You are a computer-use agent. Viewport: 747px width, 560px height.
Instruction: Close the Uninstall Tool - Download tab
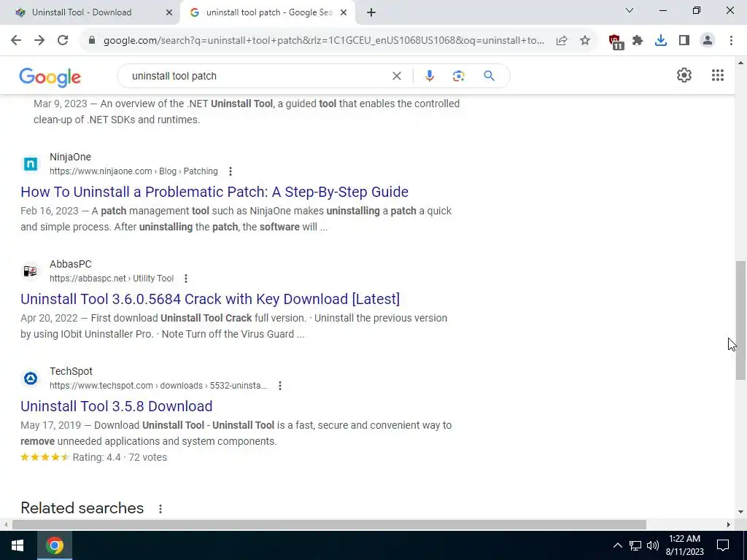169,13
